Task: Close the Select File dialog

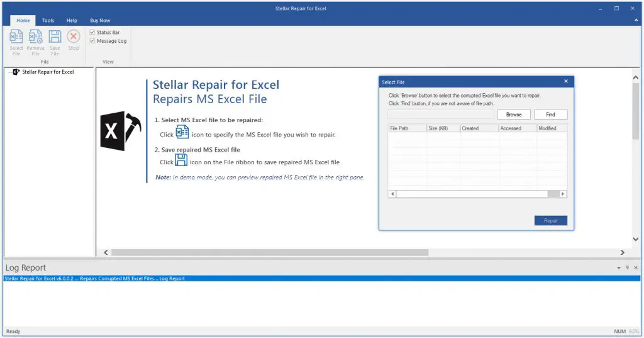Action: tap(565, 81)
